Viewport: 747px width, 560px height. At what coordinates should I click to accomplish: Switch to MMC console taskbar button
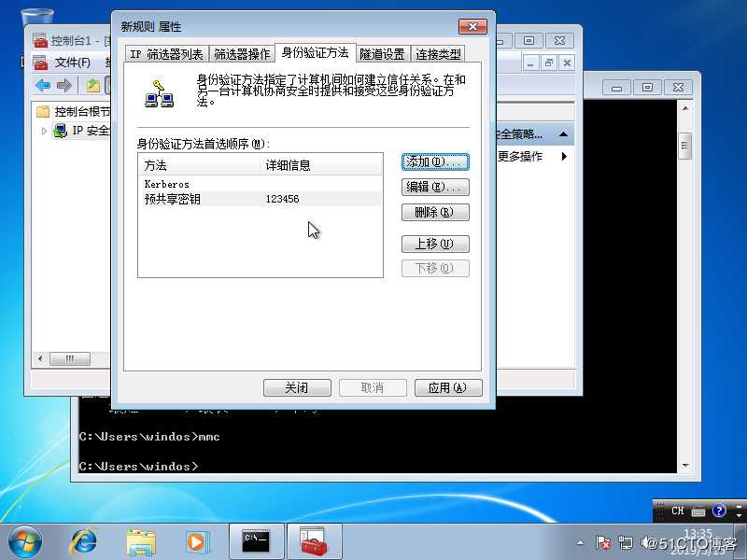click(314, 542)
